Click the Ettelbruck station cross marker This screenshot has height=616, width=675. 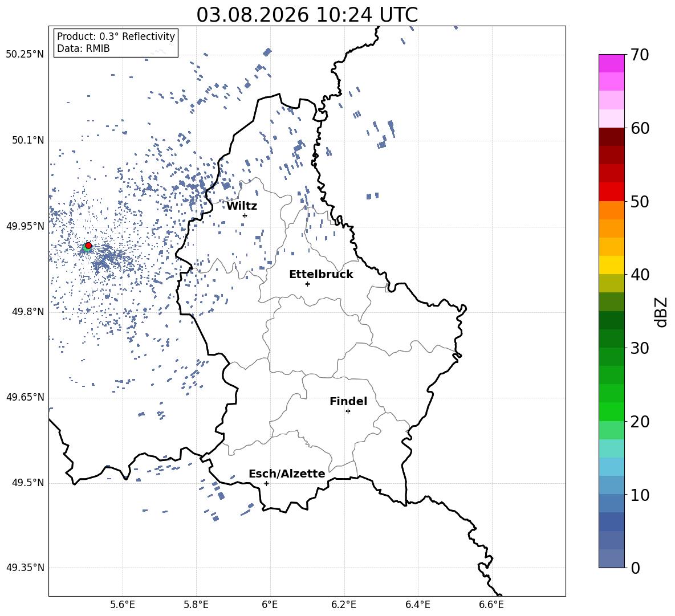click(x=307, y=284)
